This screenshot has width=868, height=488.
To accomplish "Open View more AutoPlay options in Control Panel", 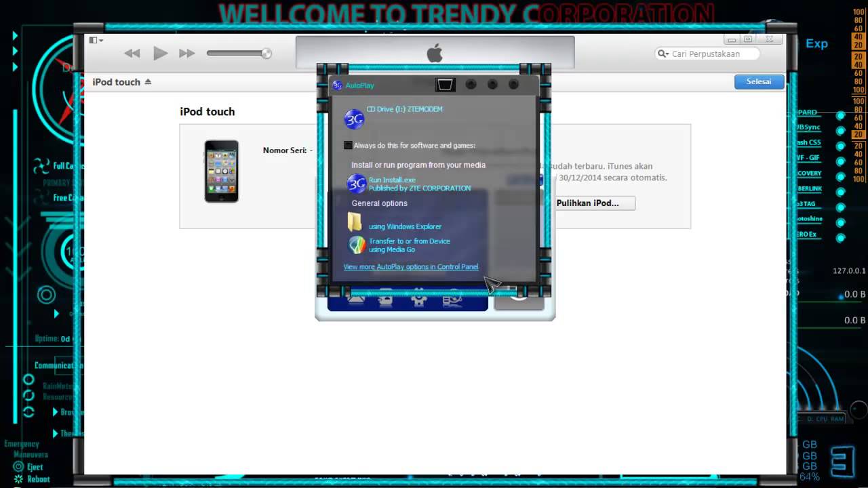I will click(411, 266).
